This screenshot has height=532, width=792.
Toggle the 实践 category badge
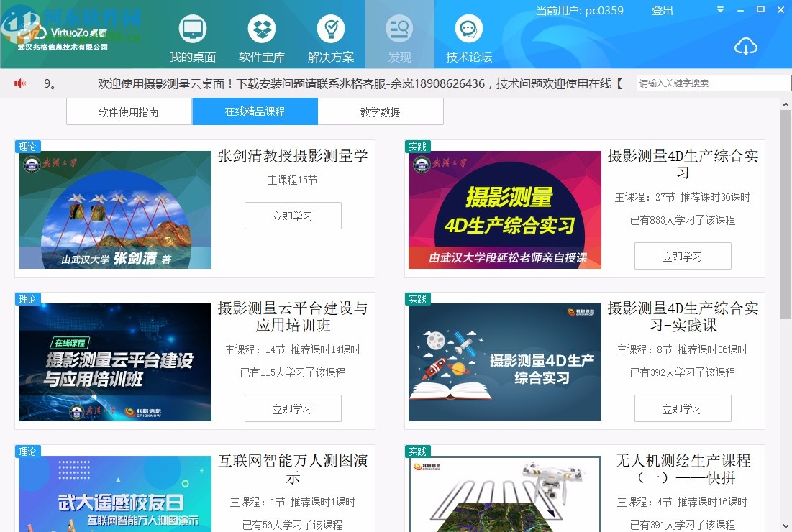tap(417, 147)
